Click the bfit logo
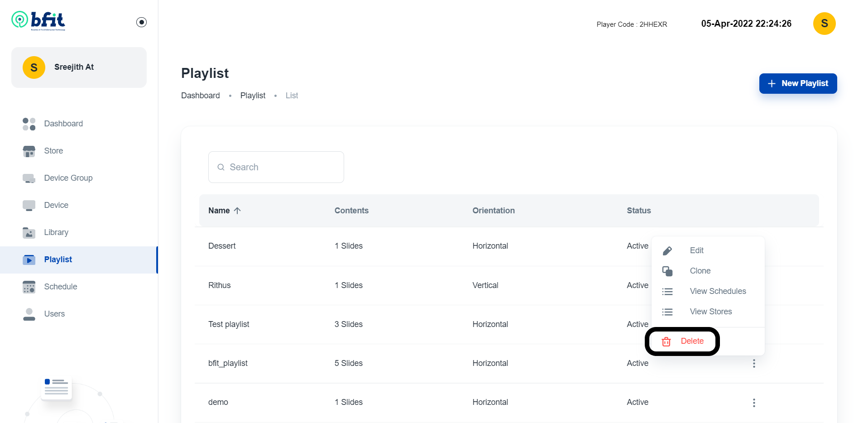The image size is (868, 423). 38,21
